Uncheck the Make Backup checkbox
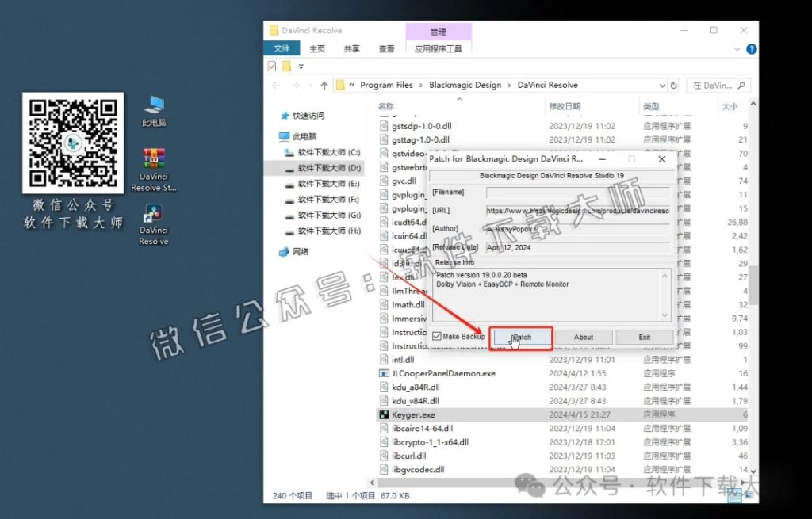 [435, 336]
